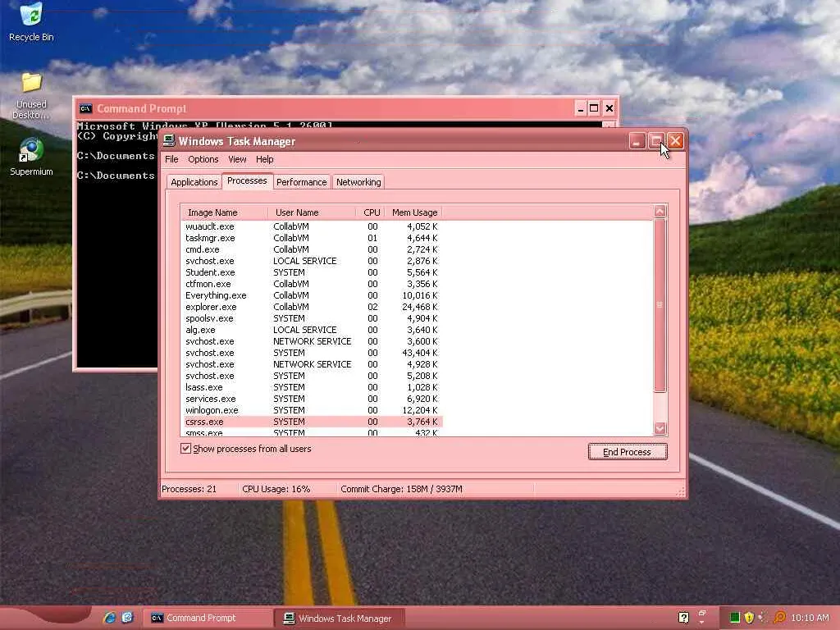Open the File menu in Task Manager
The width and height of the screenshot is (840, 630).
coord(171,159)
